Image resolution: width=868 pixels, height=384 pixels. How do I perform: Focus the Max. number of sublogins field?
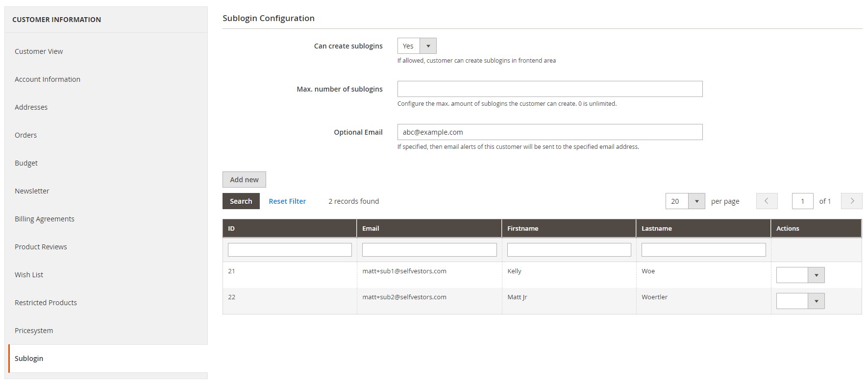(550, 89)
